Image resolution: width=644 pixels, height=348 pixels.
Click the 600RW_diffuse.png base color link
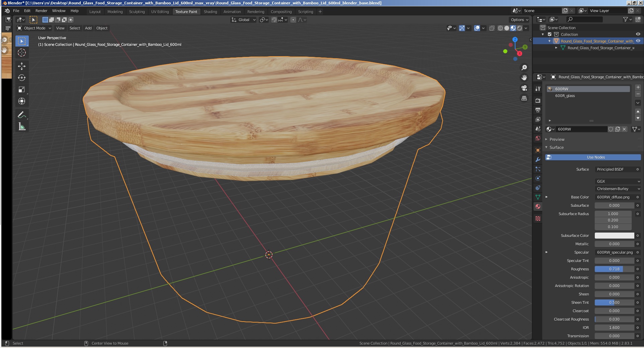pos(615,197)
